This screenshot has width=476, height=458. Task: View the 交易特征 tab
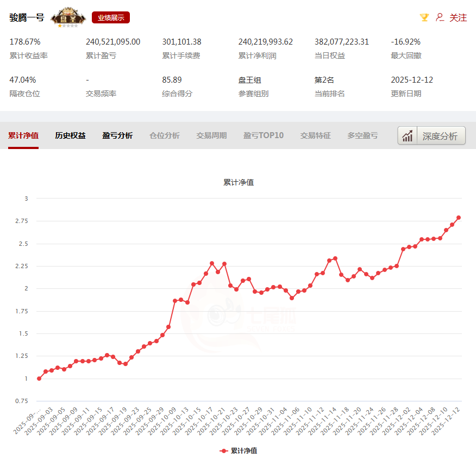tap(315, 135)
